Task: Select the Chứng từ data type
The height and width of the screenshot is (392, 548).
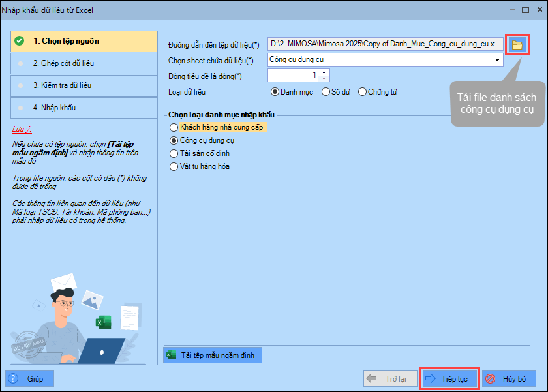Action: click(378, 92)
